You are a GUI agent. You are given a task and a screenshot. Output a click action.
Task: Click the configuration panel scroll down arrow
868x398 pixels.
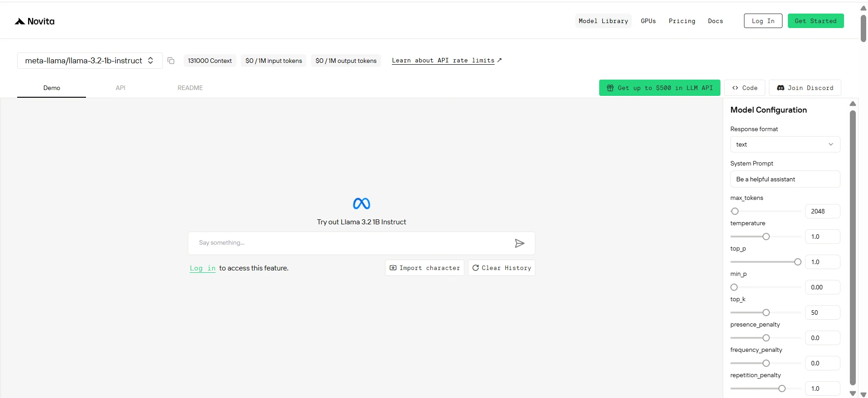(853, 393)
